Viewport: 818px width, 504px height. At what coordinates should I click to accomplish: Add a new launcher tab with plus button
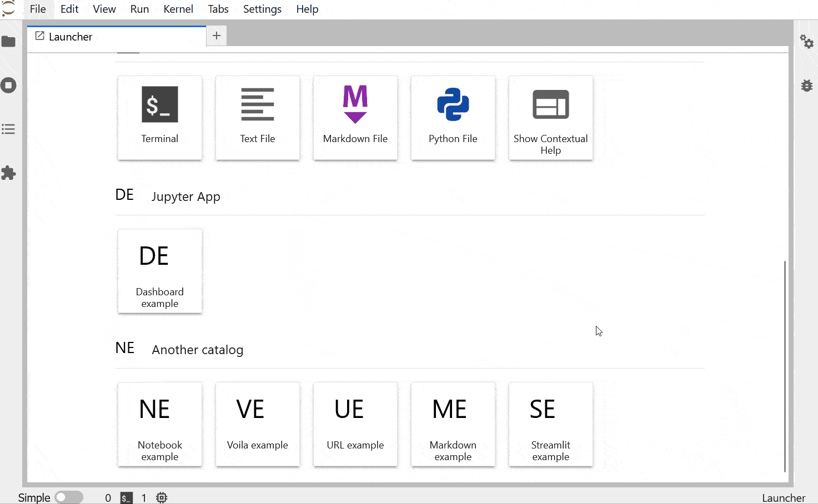click(217, 36)
